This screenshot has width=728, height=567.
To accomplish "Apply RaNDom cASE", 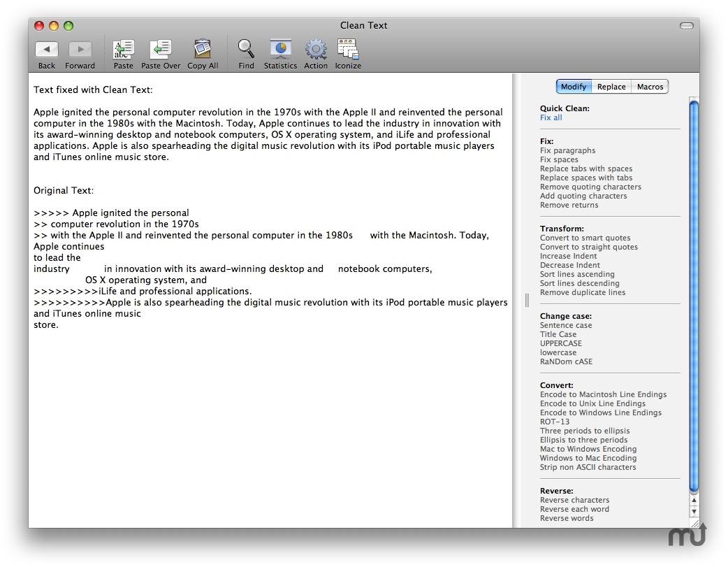I will pos(566,361).
